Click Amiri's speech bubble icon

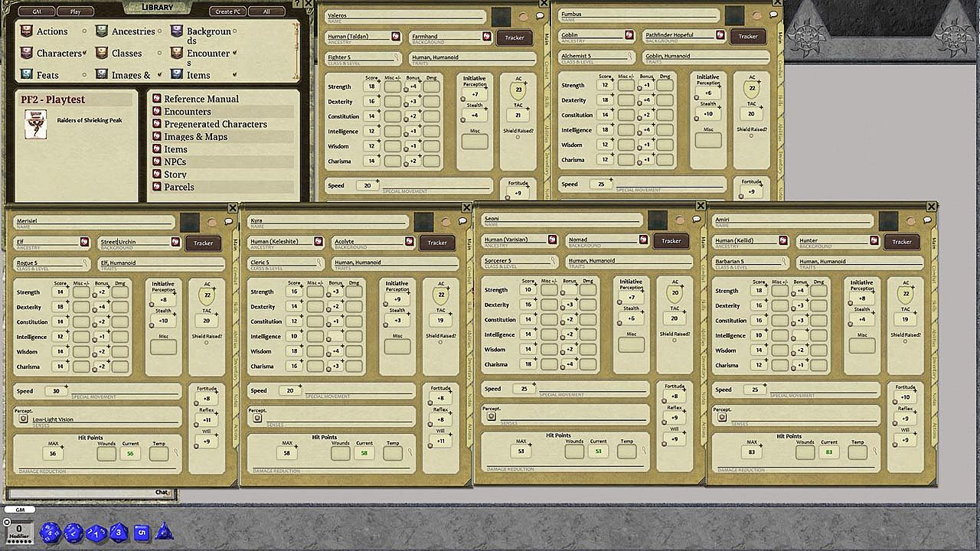tap(926, 220)
